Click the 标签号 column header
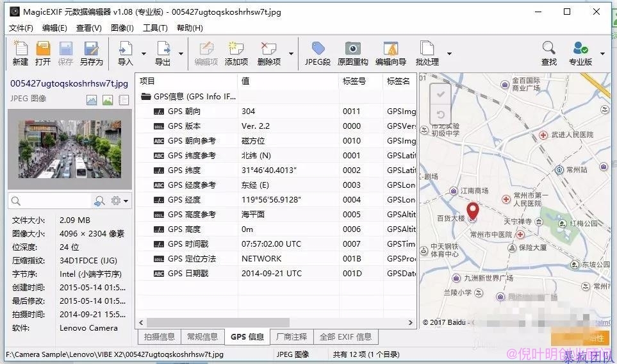The width and height of the screenshot is (617, 364). point(361,81)
